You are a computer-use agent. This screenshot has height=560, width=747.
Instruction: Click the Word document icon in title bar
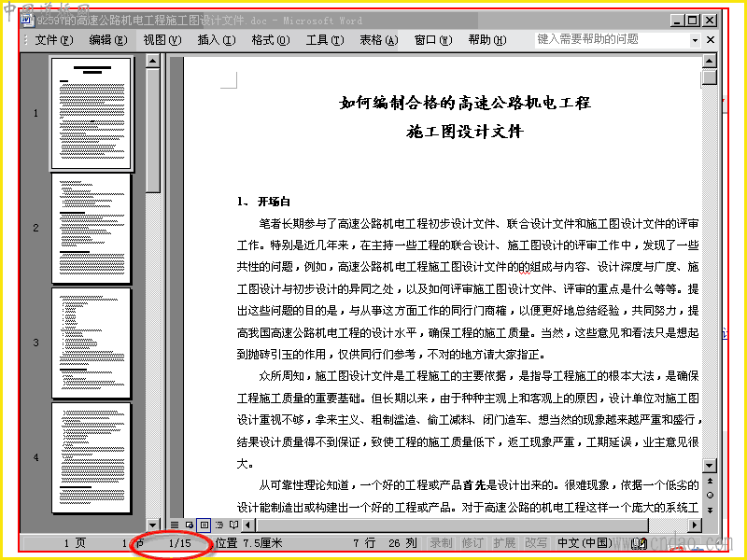coord(27,21)
